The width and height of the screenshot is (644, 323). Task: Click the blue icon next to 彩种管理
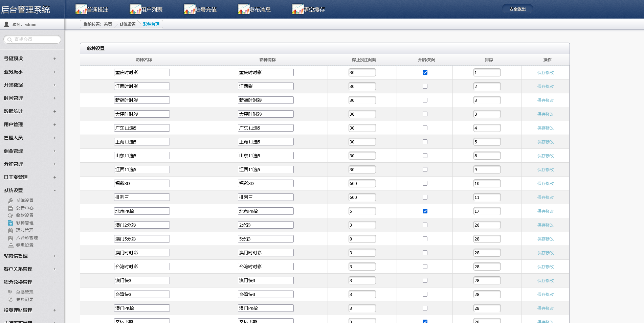point(10,223)
